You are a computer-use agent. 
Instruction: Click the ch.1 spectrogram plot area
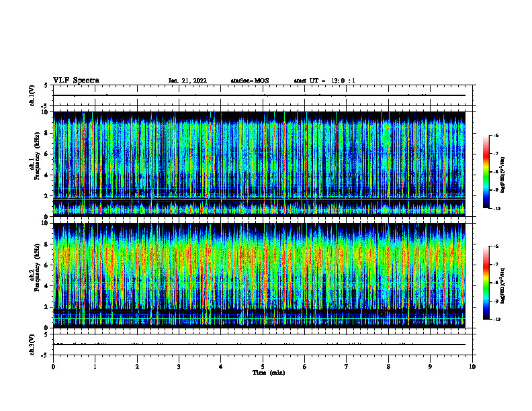click(x=259, y=164)
